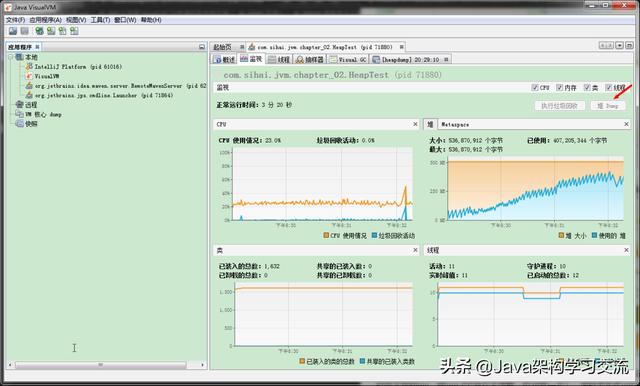The width and height of the screenshot is (640, 386).
Task: Click the 正常运行时间 uptime text
Action: 254,105
